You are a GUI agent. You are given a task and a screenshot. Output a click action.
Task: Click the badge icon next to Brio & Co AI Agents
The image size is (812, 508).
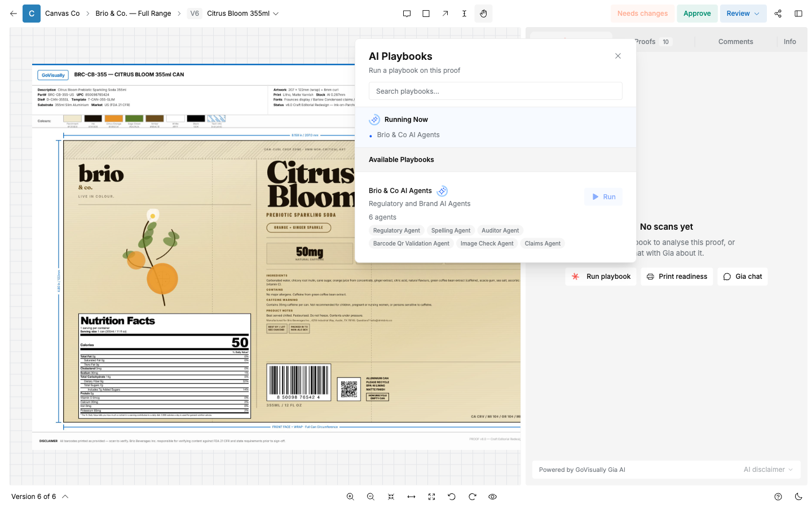click(x=443, y=191)
